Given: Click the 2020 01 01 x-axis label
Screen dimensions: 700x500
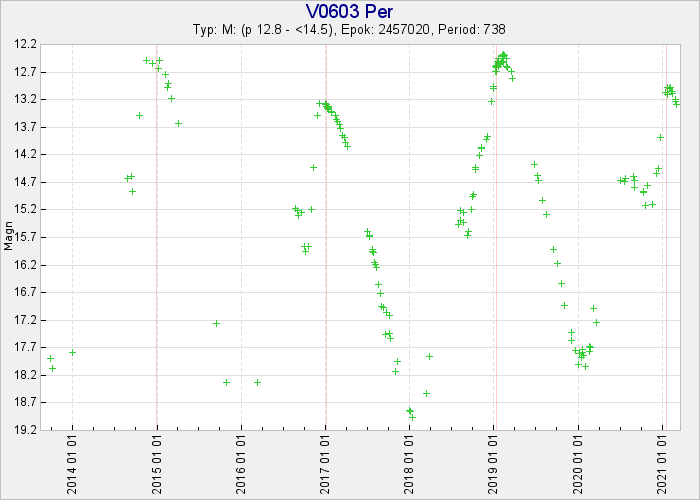Looking at the screenshot, I should (x=579, y=467).
